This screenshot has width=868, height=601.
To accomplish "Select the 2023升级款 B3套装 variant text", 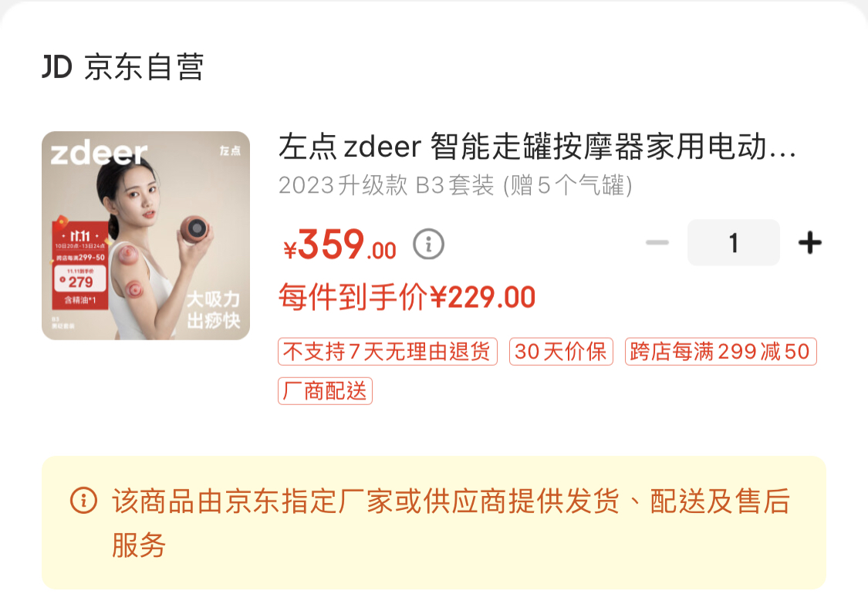I will [x=455, y=185].
